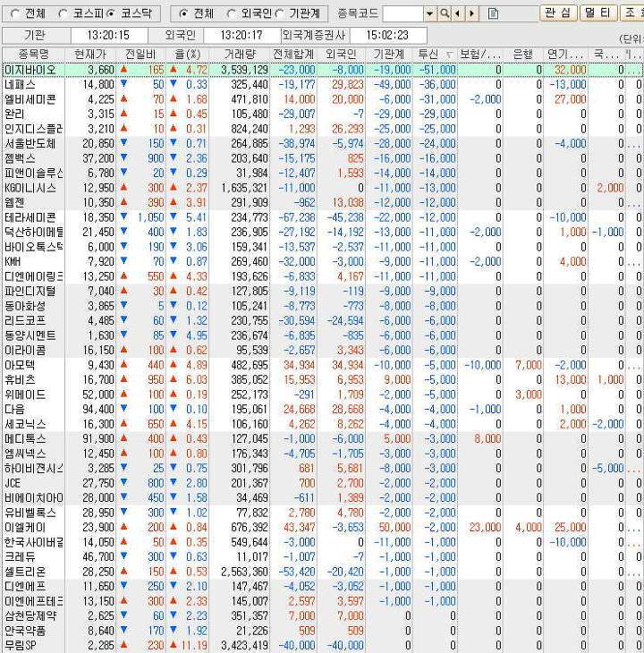644x653 pixels.
Task: Click 무림SP rate 11.19
Action: pos(194,646)
